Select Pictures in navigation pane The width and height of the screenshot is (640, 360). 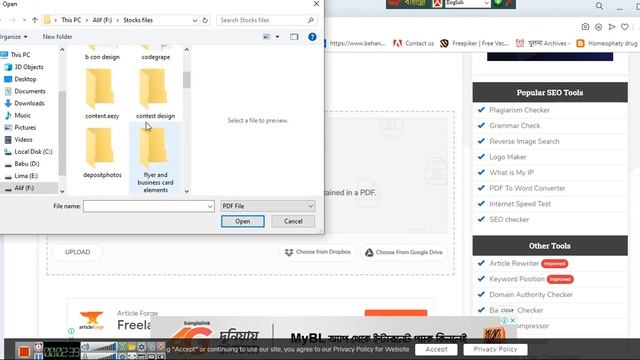tap(25, 127)
